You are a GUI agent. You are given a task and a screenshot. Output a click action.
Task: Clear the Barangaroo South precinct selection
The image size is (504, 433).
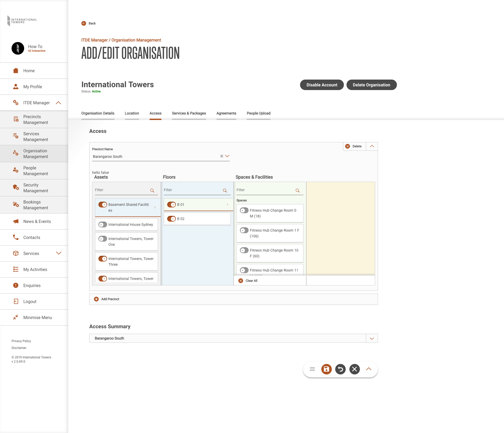pyautogui.click(x=222, y=156)
